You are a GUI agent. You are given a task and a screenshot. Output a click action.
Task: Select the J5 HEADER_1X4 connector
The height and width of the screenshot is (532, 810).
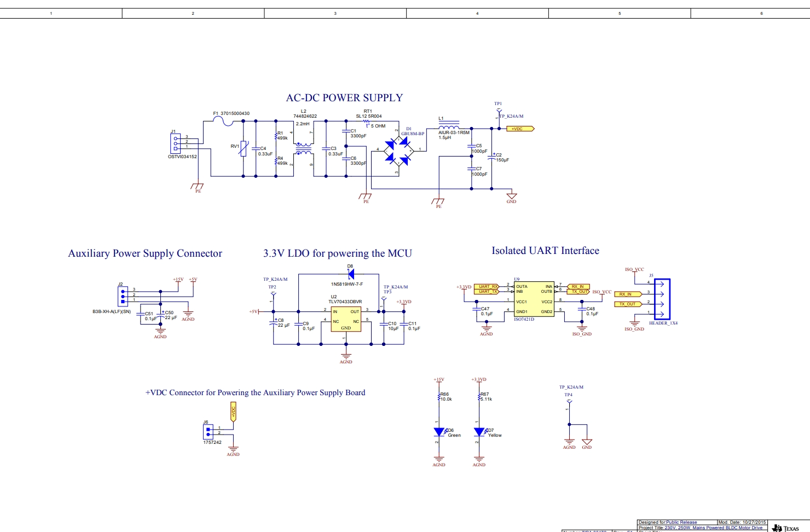click(662, 299)
